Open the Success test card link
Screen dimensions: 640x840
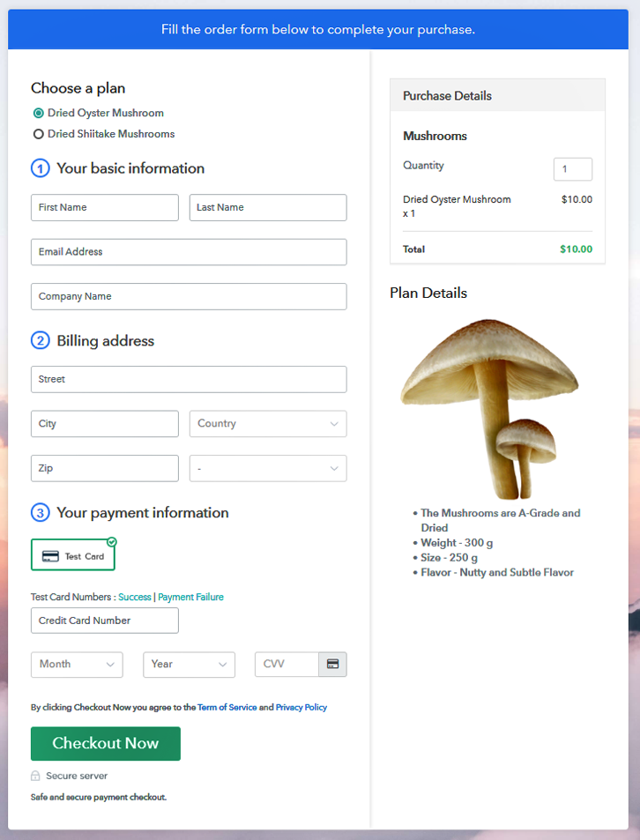click(135, 598)
